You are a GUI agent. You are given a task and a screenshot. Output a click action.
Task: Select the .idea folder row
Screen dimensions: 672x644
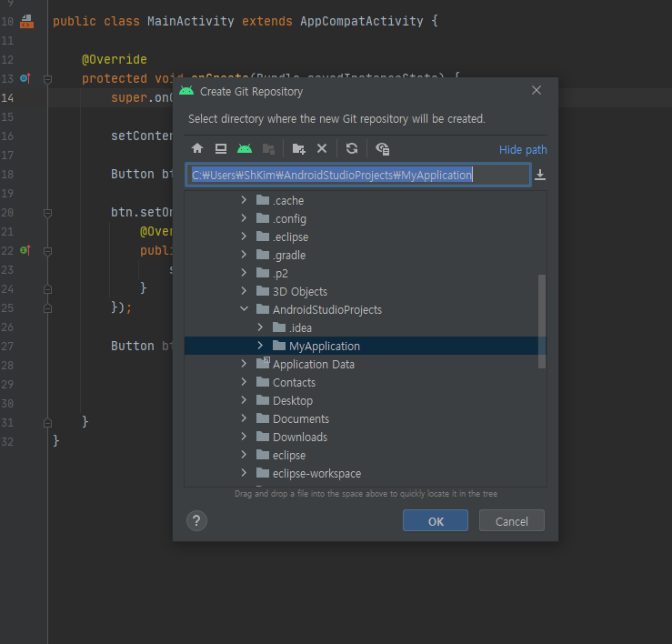(366, 327)
